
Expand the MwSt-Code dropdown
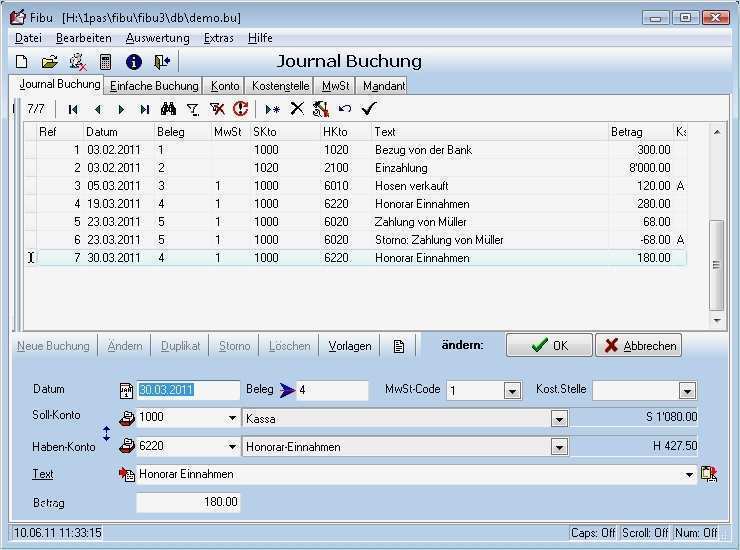coord(512,390)
